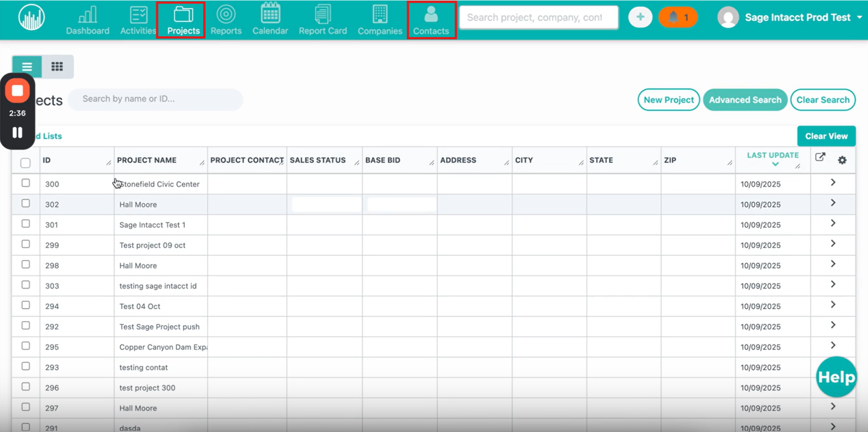Screen dimensions: 868x432
Task: Open the Companies building icon
Action: pyautogui.click(x=380, y=15)
